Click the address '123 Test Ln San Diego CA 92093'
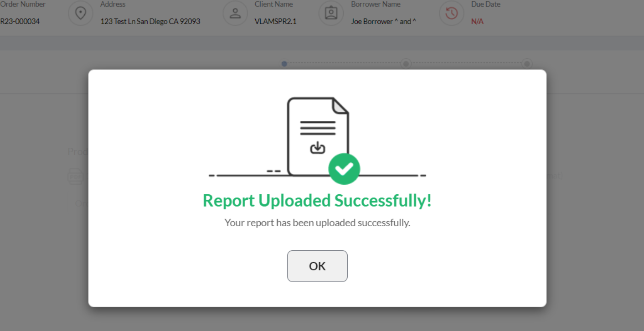644x331 pixels. click(150, 21)
